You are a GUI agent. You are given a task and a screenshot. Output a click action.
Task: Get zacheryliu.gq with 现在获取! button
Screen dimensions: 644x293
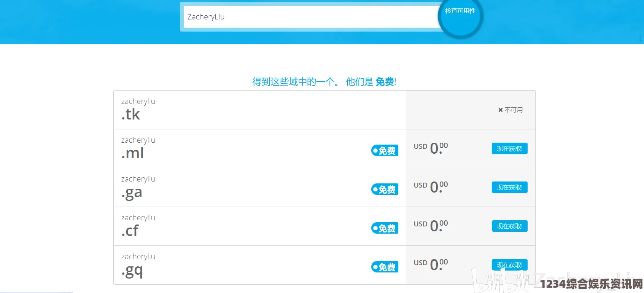click(509, 265)
